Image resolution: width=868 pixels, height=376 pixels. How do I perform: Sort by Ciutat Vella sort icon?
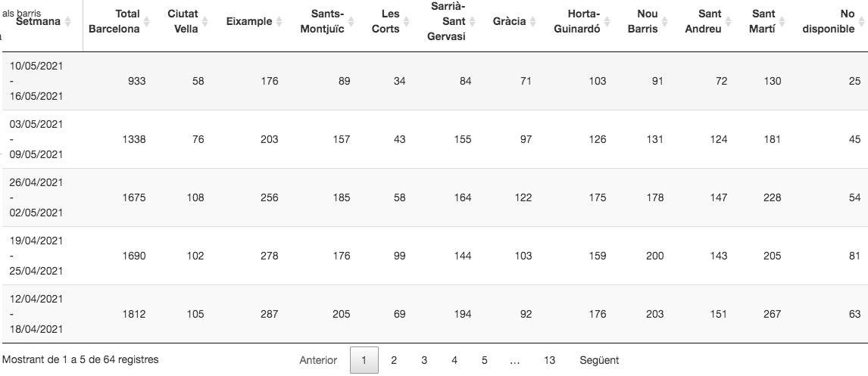pyautogui.click(x=205, y=22)
